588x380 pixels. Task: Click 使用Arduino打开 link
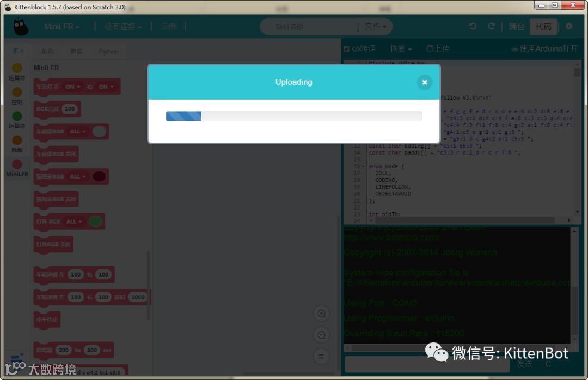tap(544, 49)
